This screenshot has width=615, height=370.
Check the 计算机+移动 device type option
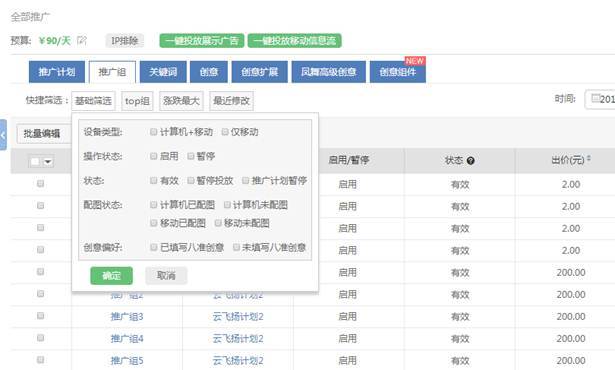pos(154,132)
